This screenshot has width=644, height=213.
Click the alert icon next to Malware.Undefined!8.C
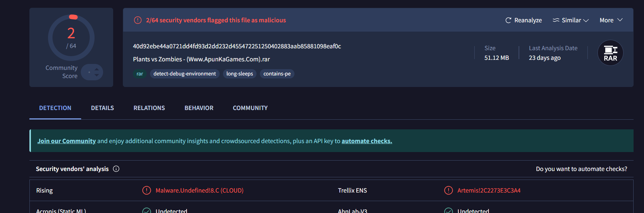[147, 190]
